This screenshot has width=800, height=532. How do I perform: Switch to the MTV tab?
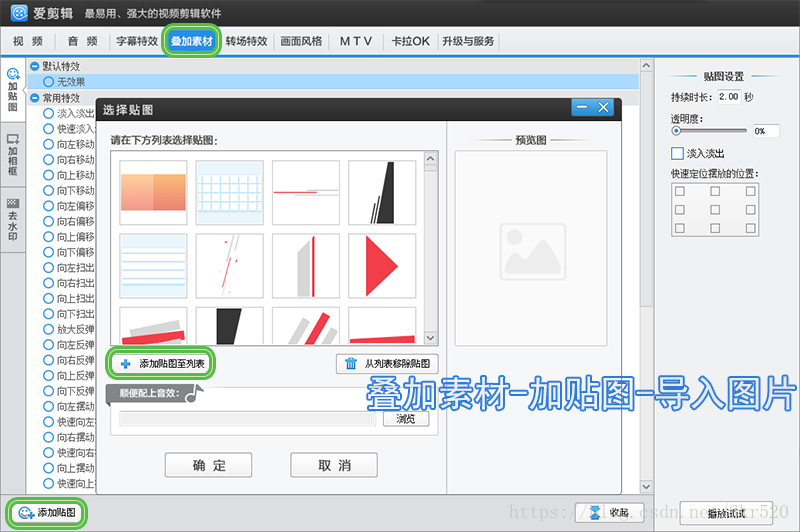pyautogui.click(x=356, y=41)
